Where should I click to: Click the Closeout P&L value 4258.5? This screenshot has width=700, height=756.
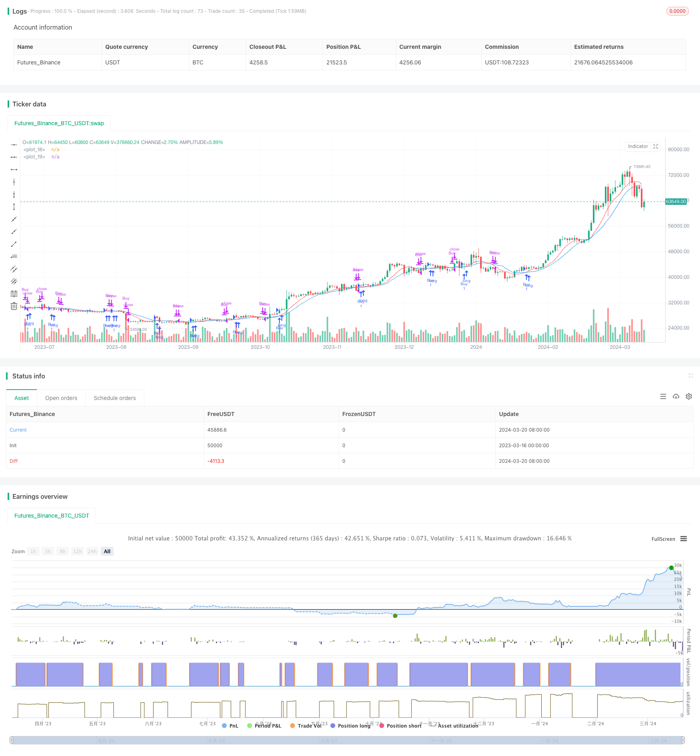(x=259, y=62)
